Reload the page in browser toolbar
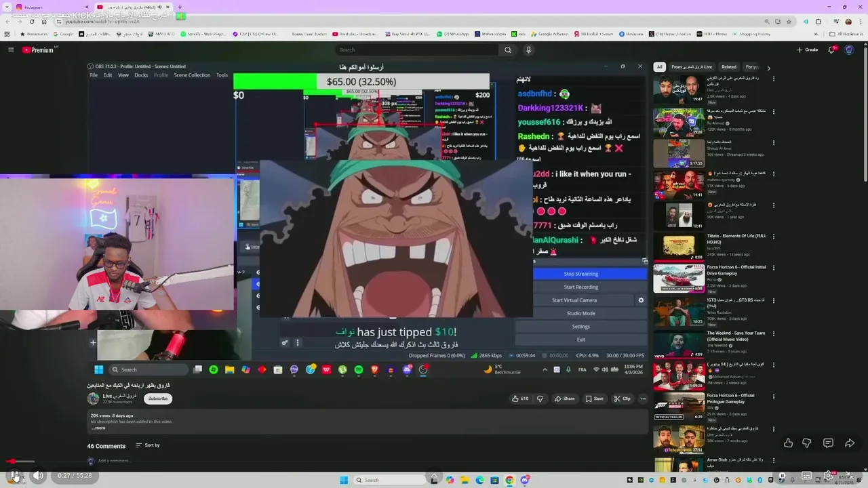 coord(32,22)
